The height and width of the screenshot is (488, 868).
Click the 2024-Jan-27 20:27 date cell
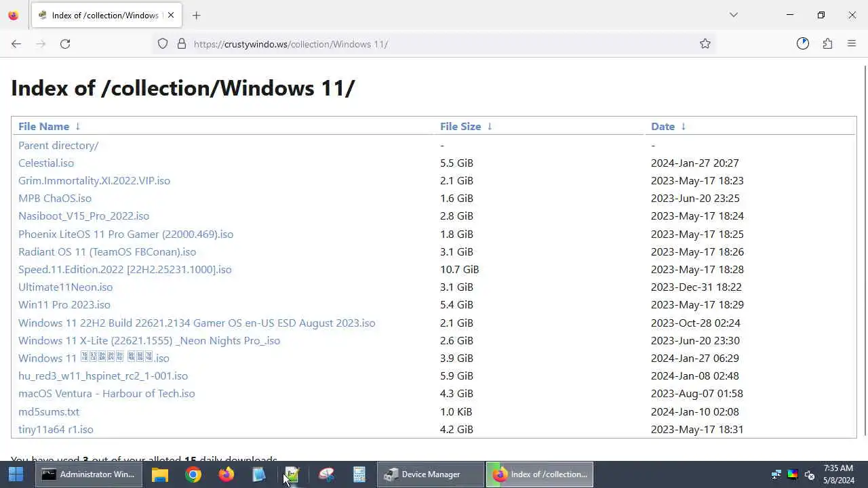[x=695, y=163]
